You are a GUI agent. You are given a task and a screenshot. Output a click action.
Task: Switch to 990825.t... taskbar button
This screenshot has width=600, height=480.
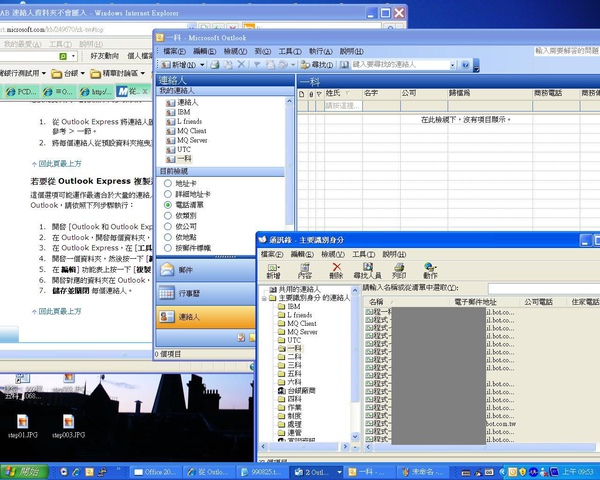pyautogui.click(x=262, y=472)
